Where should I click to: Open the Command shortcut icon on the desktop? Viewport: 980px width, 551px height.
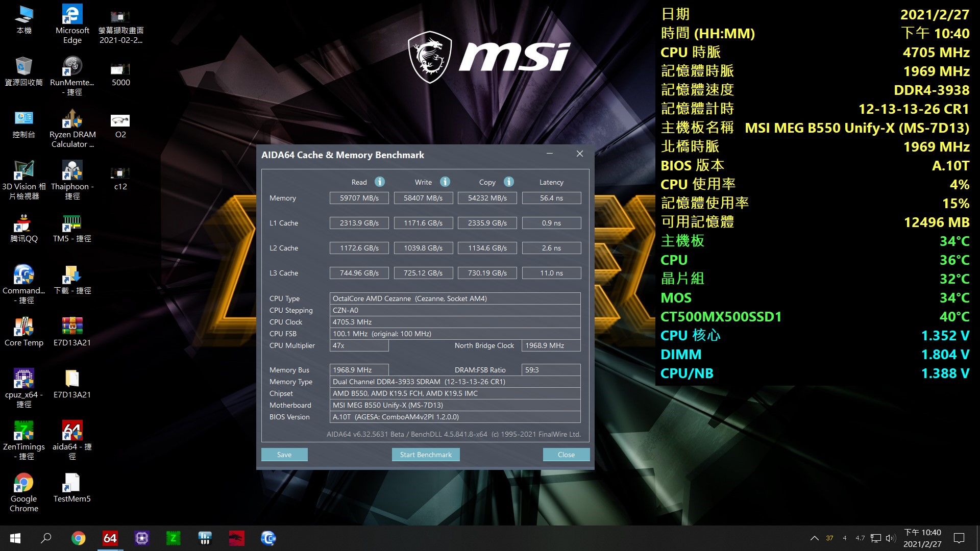(24, 285)
